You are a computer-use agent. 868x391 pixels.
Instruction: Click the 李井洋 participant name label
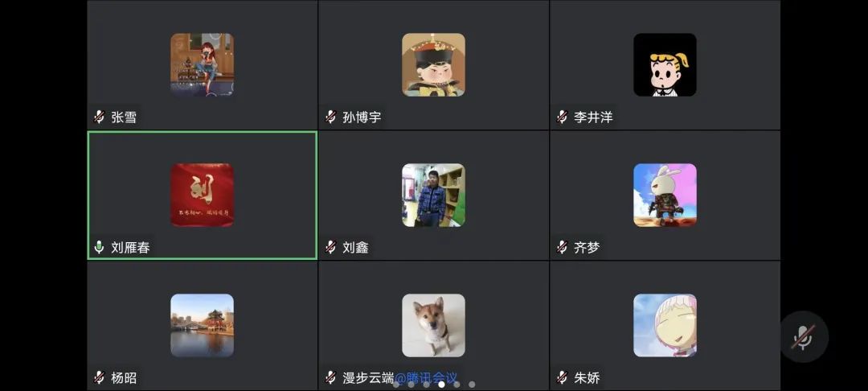593,117
